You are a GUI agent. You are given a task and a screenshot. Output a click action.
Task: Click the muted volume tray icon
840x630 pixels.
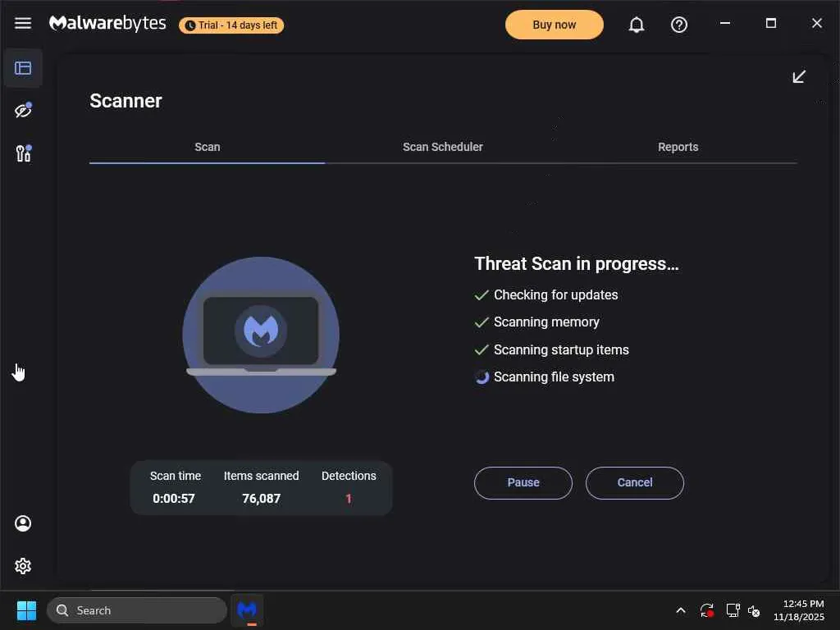click(x=754, y=610)
